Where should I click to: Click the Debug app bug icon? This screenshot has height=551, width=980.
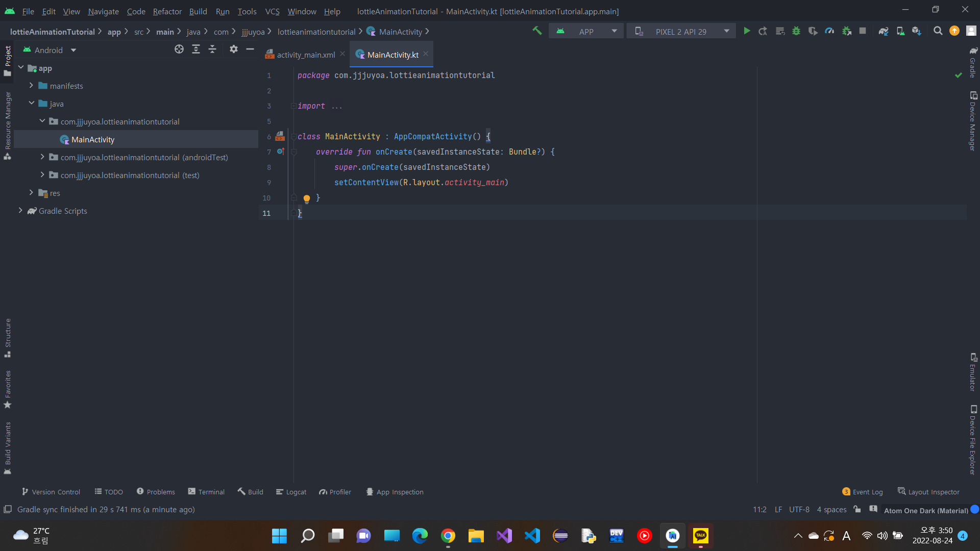[796, 31]
